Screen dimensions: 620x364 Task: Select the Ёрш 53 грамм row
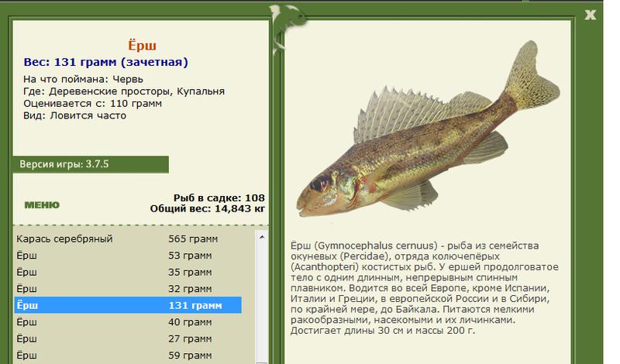[128, 256]
